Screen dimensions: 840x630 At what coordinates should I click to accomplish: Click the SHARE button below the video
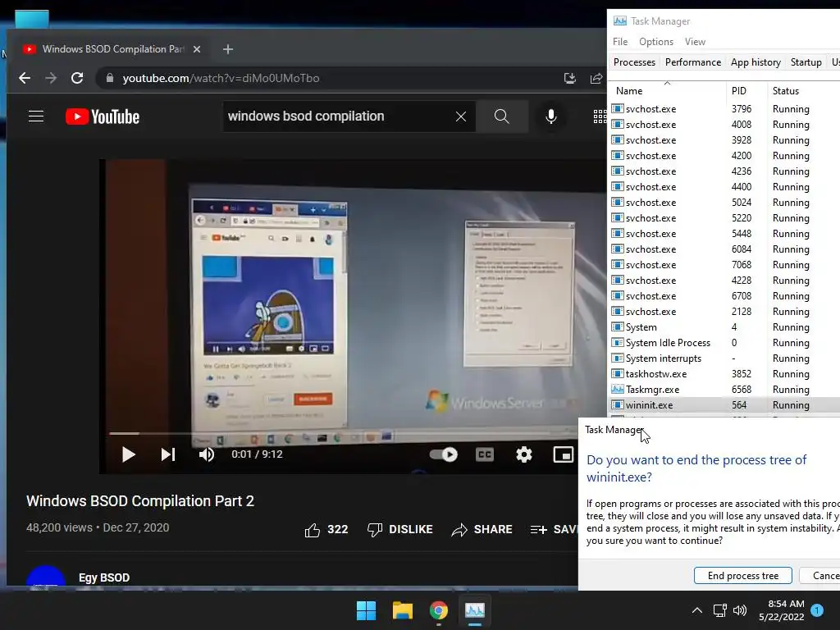pyautogui.click(x=482, y=530)
